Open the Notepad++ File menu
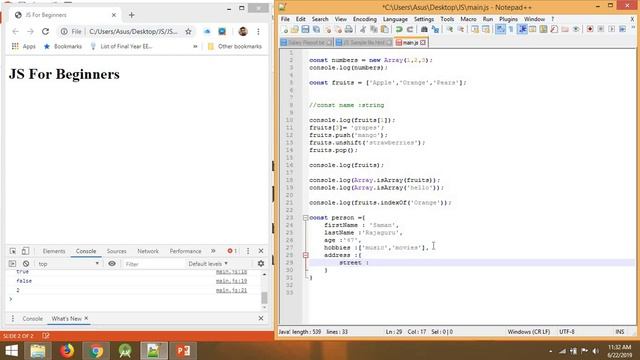The image size is (640, 360). click(x=285, y=19)
